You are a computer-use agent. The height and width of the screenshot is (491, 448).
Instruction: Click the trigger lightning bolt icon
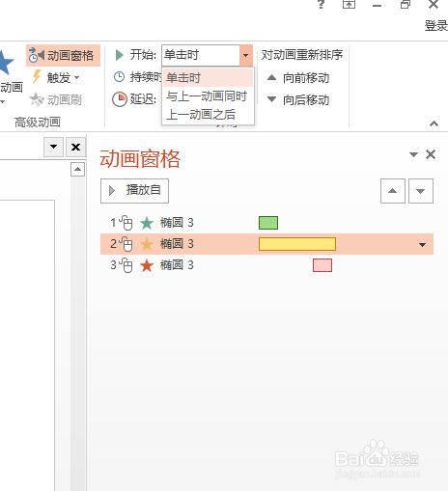tap(37, 77)
